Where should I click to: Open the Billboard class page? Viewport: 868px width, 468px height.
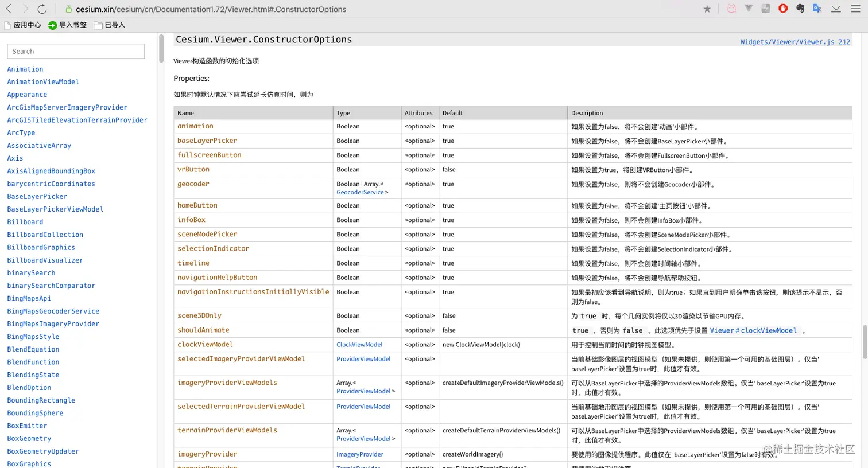25,222
